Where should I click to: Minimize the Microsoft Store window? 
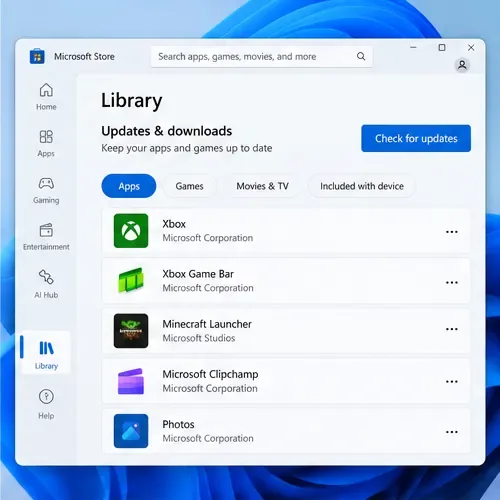(413, 47)
